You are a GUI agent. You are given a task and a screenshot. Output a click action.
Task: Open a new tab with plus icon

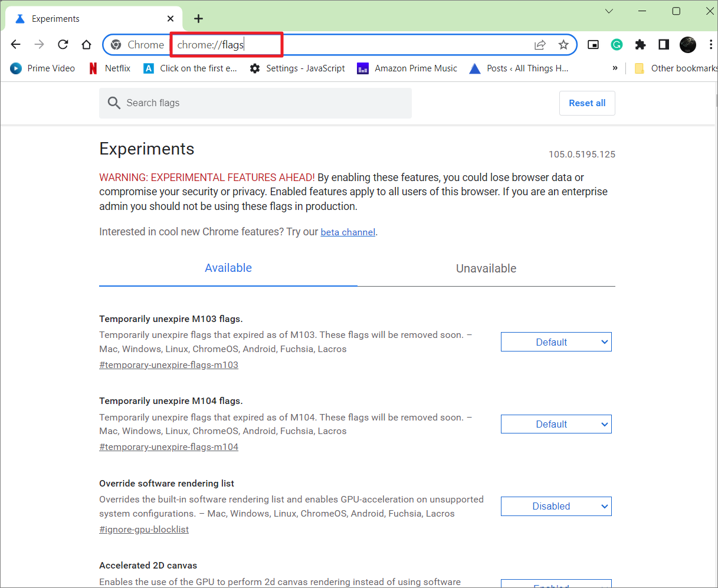[199, 19]
